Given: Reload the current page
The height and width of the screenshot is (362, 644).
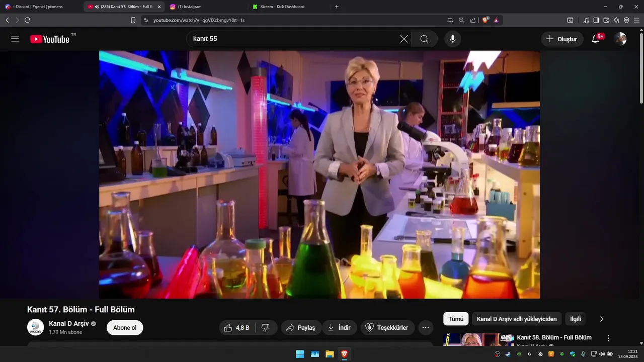Looking at the screenshot, I should coord(27,20).
